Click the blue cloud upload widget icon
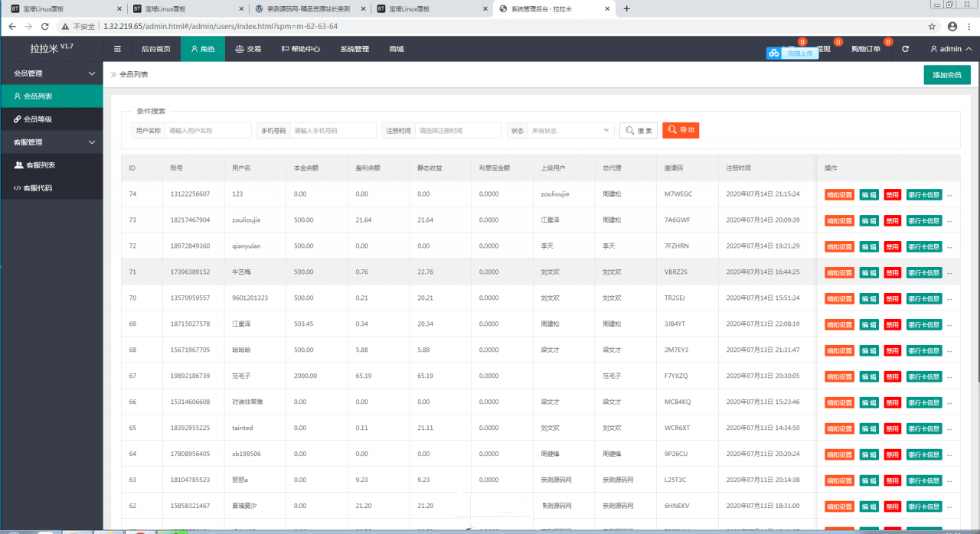Viewport: 980px width, 534px height. pos(774,54)
